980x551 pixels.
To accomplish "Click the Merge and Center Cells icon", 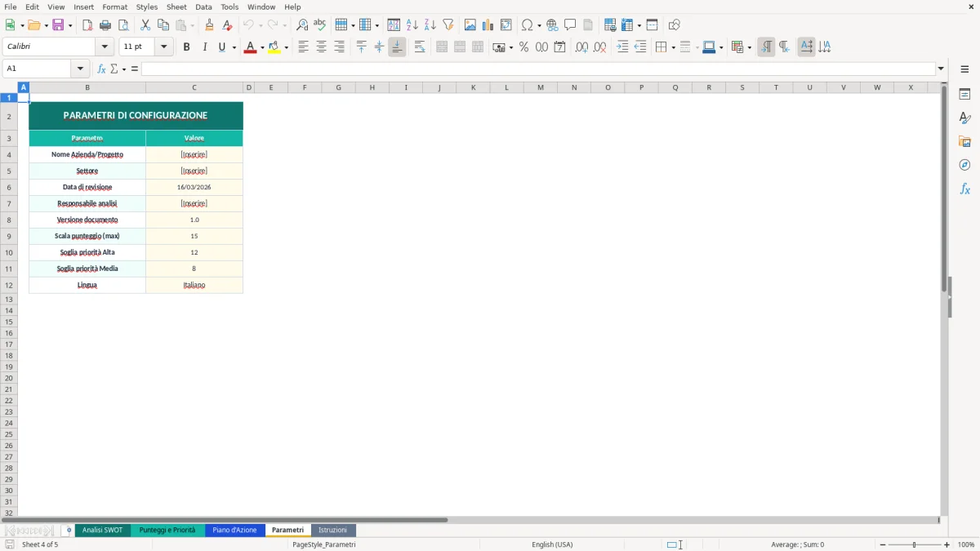I will point(442,47).
